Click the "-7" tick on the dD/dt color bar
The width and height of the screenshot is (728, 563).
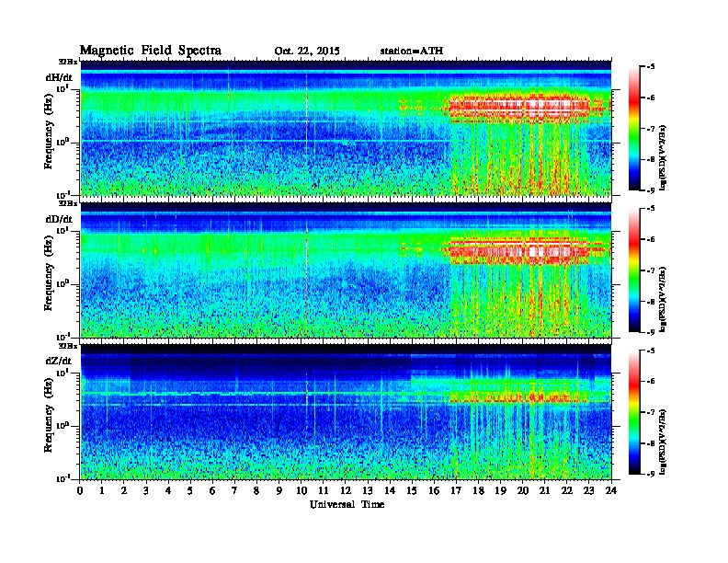[652, 270]
